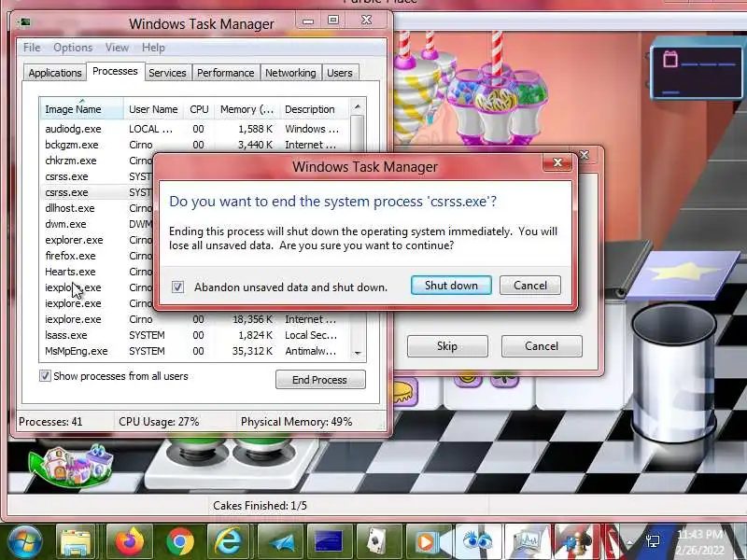Select the dwm.exe process row
747x560 pixels.
tap(97, 224)
